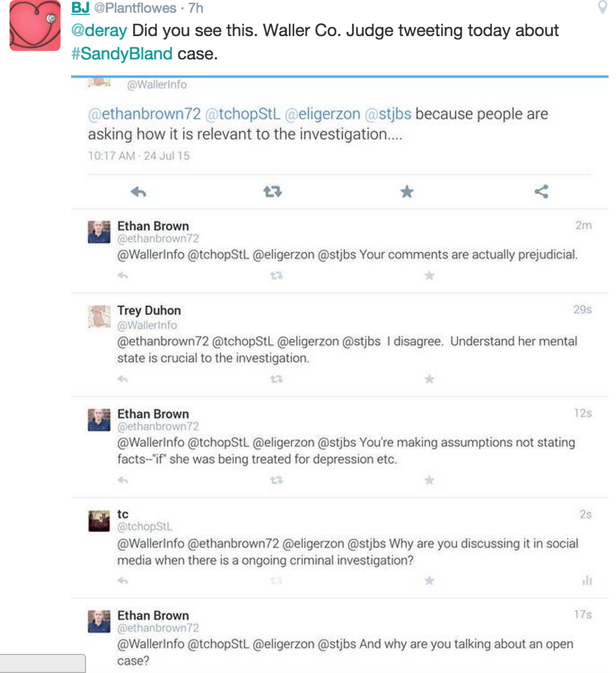Open BJ's heart stethoscope profile picture

tap(35, 25)
